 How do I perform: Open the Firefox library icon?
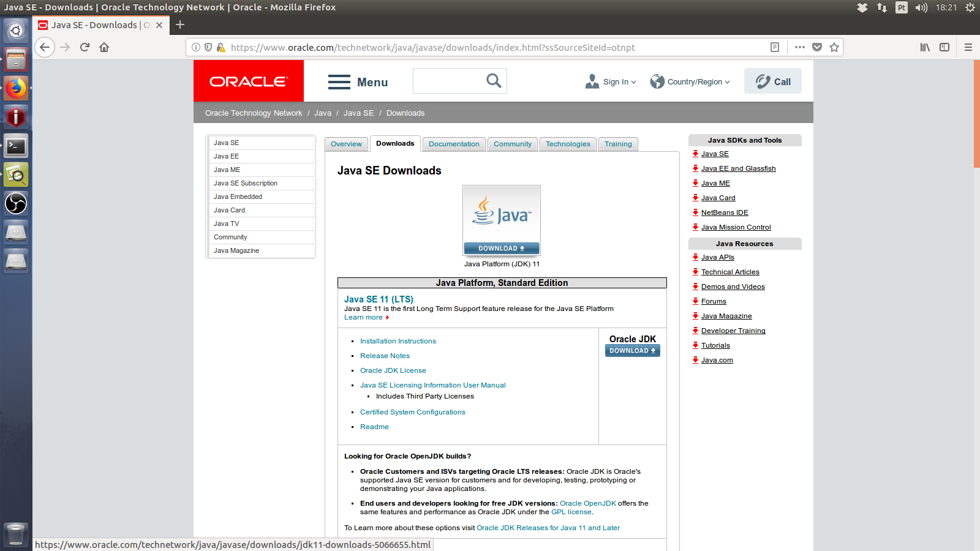[925, 47]
